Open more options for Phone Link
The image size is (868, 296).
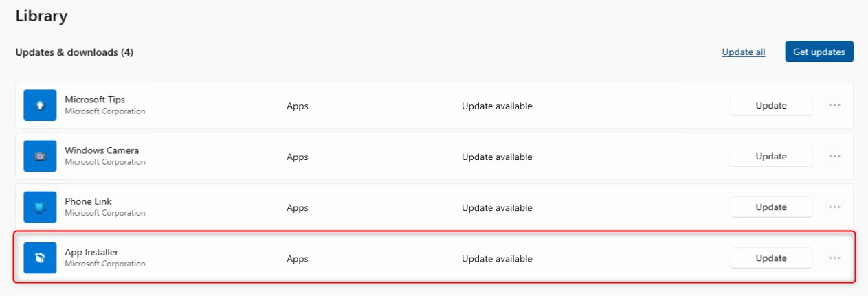coord(835,207)
